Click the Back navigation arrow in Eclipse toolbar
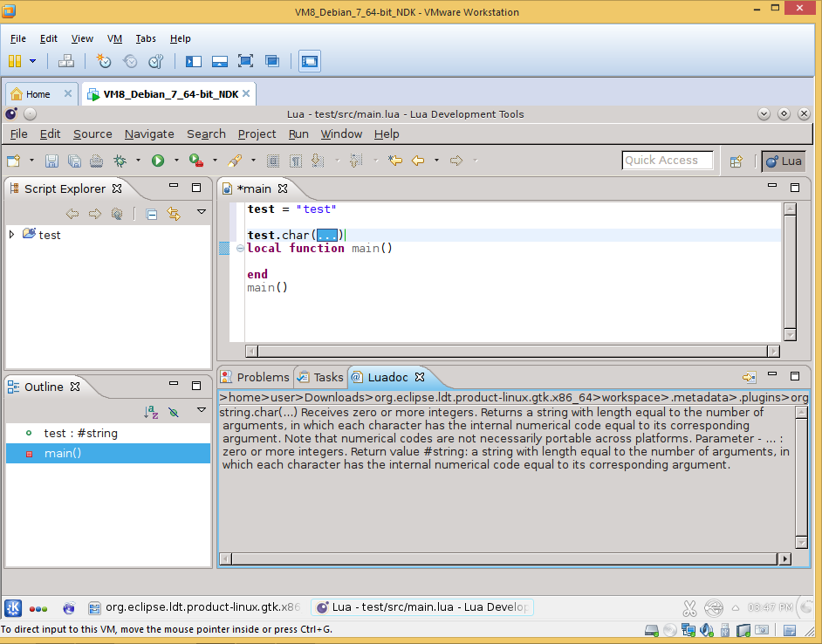 (418, 161)
